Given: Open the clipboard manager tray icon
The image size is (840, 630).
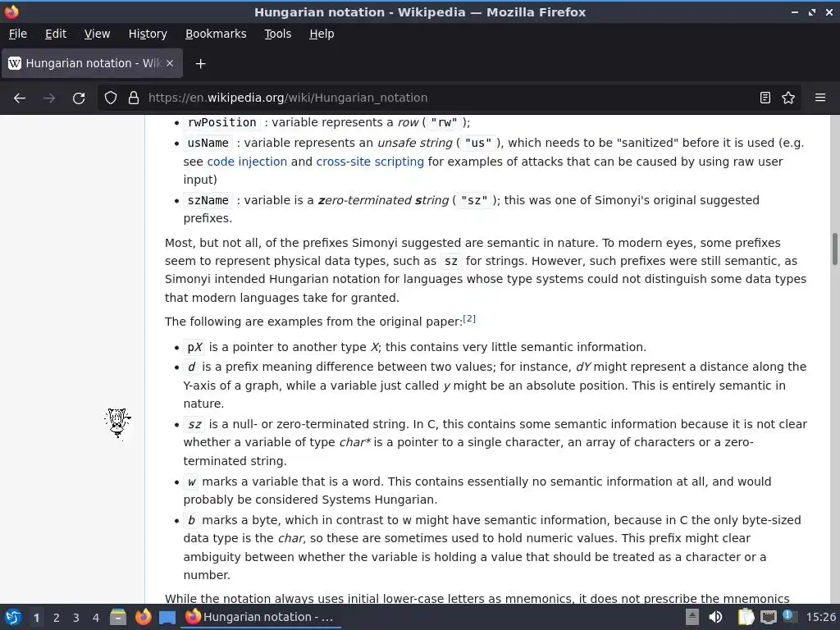Looking at the screenshot, I should pos(746,617).
